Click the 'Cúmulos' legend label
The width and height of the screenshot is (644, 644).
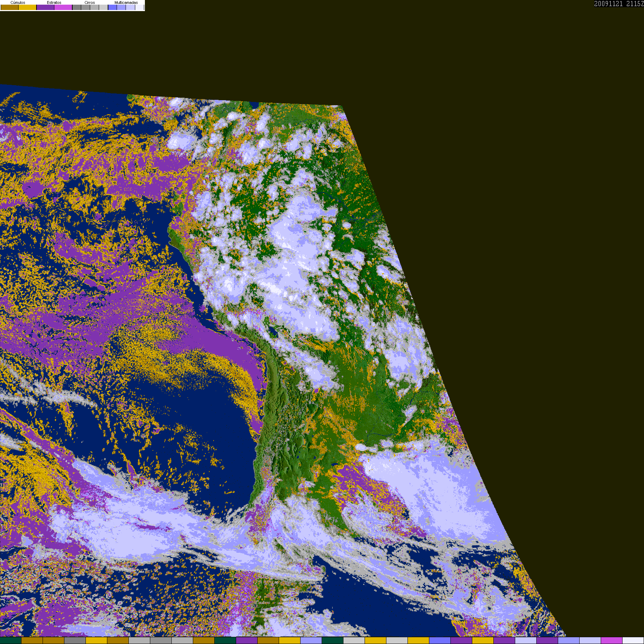point(18,3)
